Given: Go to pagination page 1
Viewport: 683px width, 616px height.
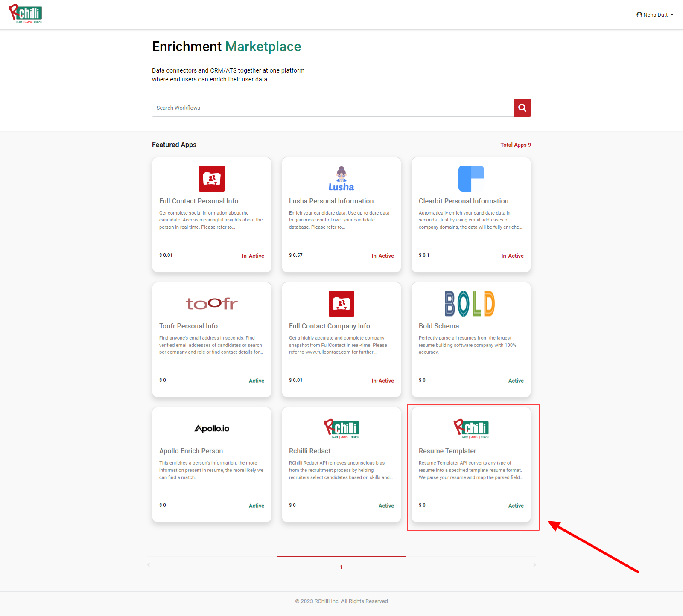Looking at the screenshot, I should [341, 567].
